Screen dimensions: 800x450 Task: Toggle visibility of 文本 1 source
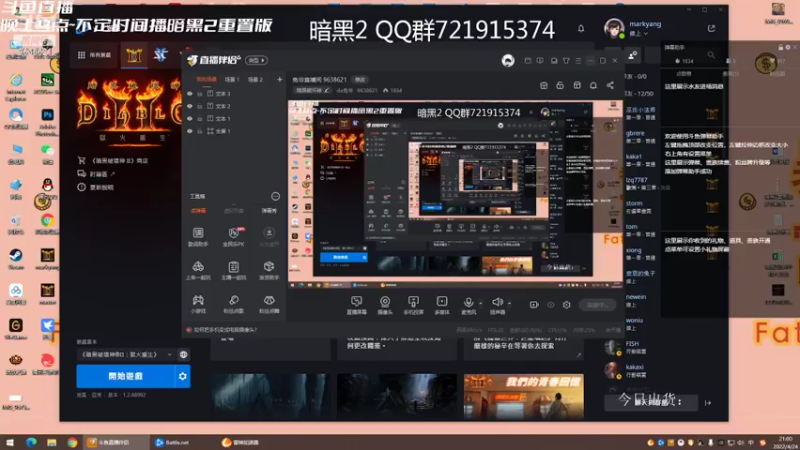tap(190, 118)
